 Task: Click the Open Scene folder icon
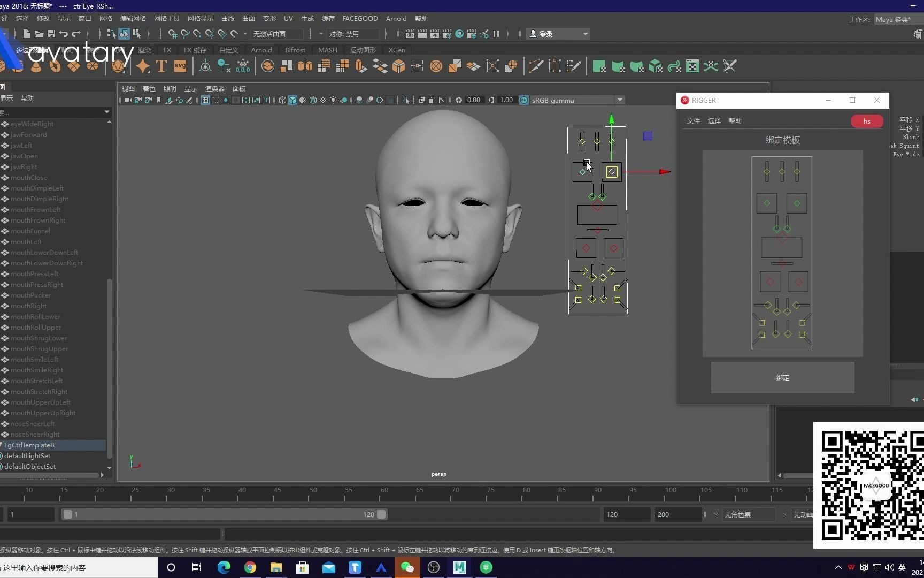click(x=38, y=34)
